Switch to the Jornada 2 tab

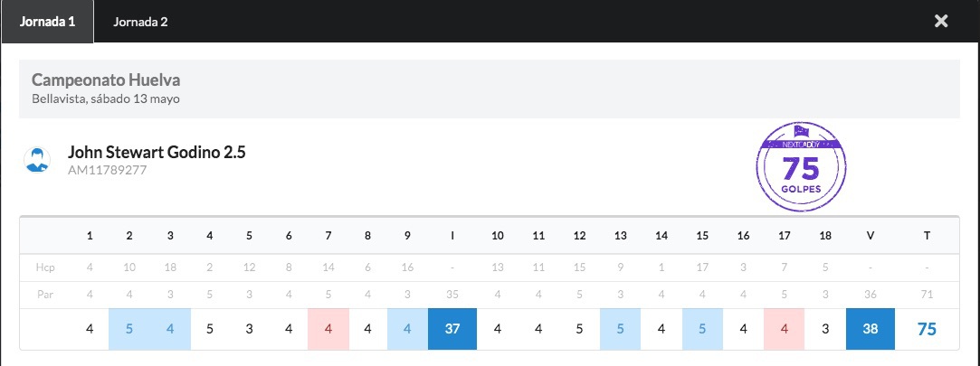click(140, 22)
